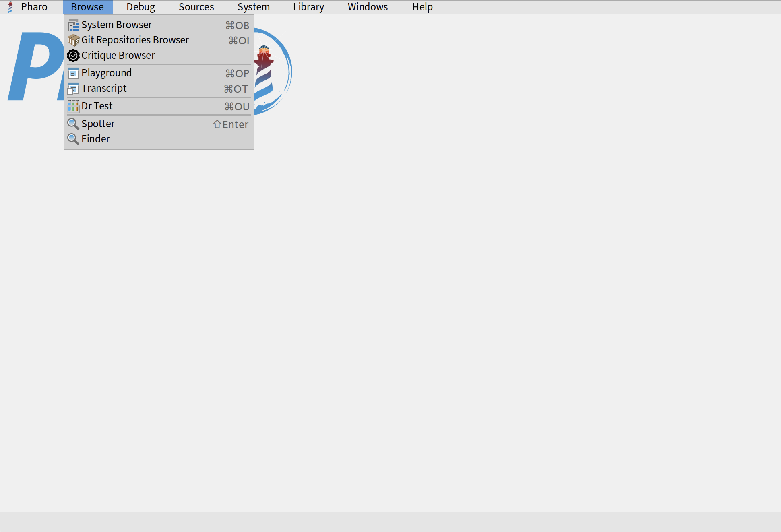Choose the Git Repositories Browser entry label
The width and height of the screenshot is (781, 532).
[x=135, y=40]
